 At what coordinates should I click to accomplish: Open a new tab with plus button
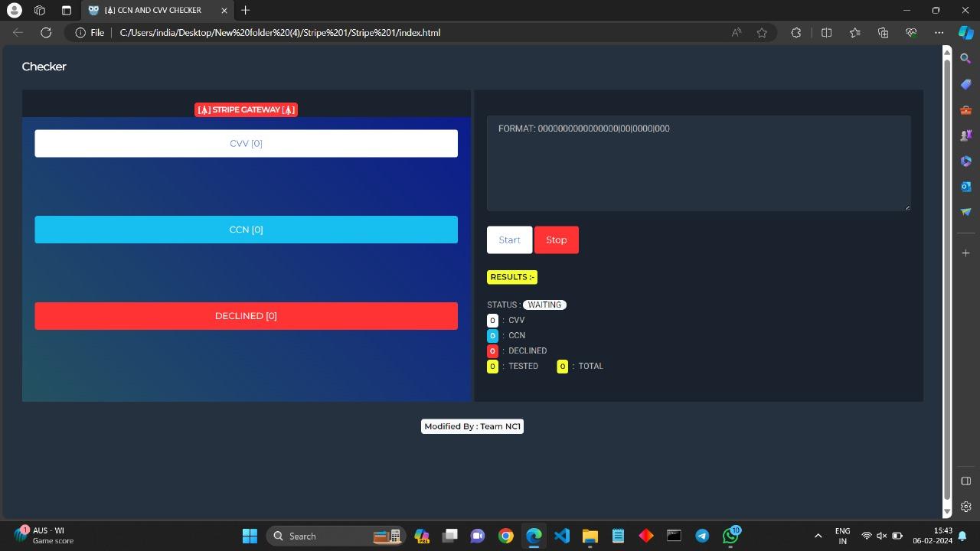coord(245,10)
